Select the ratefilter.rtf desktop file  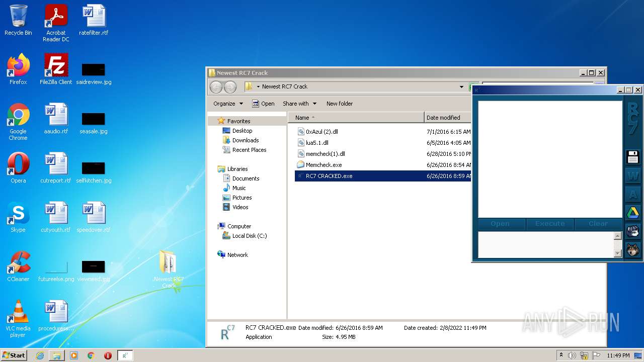pos(94,20)
